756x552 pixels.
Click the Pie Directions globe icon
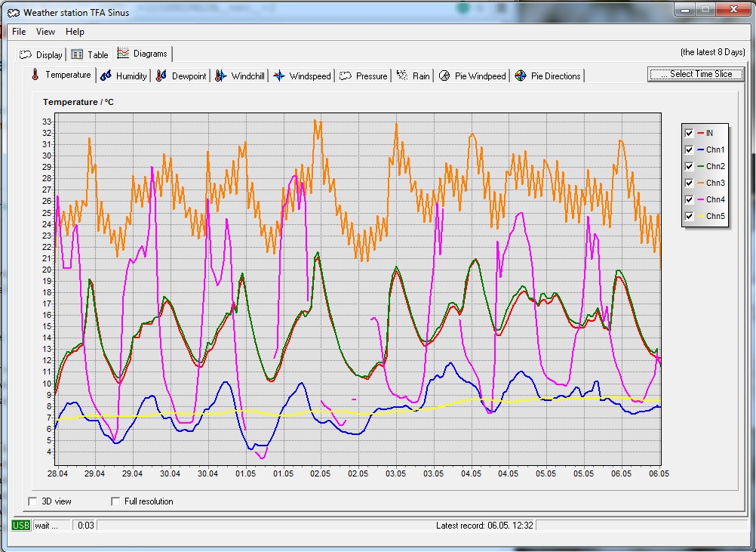[x=521, y=76]
